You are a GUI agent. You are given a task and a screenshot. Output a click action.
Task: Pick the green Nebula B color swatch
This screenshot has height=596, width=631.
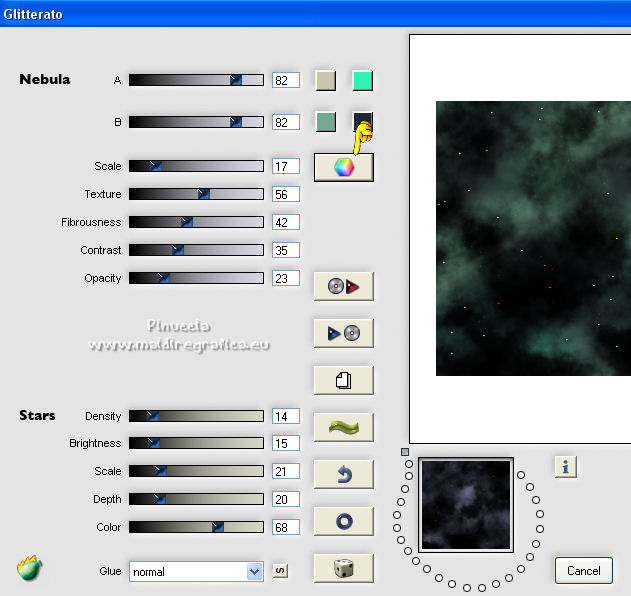pyautogui.click(x=325, y=122)
